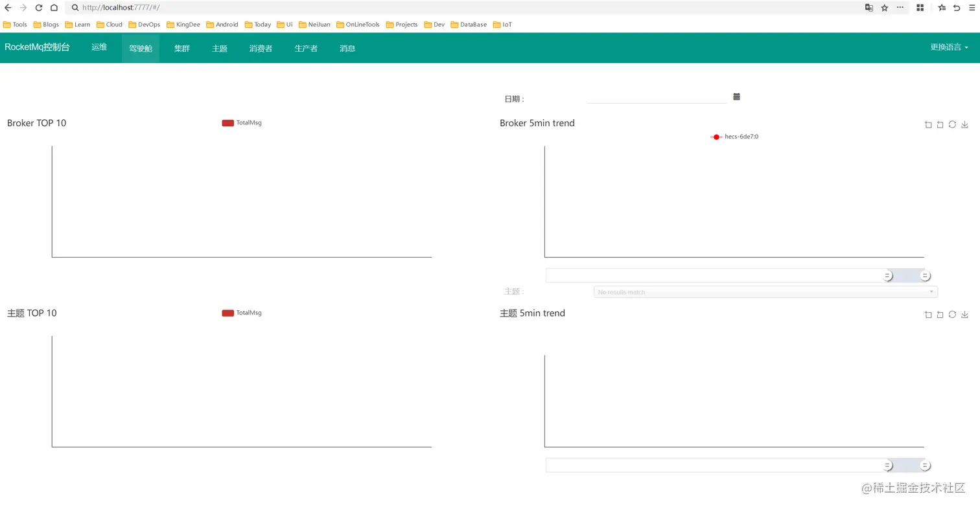Click Broker trend zoom slider right handle
980x509 pixels.
[926, 276]
